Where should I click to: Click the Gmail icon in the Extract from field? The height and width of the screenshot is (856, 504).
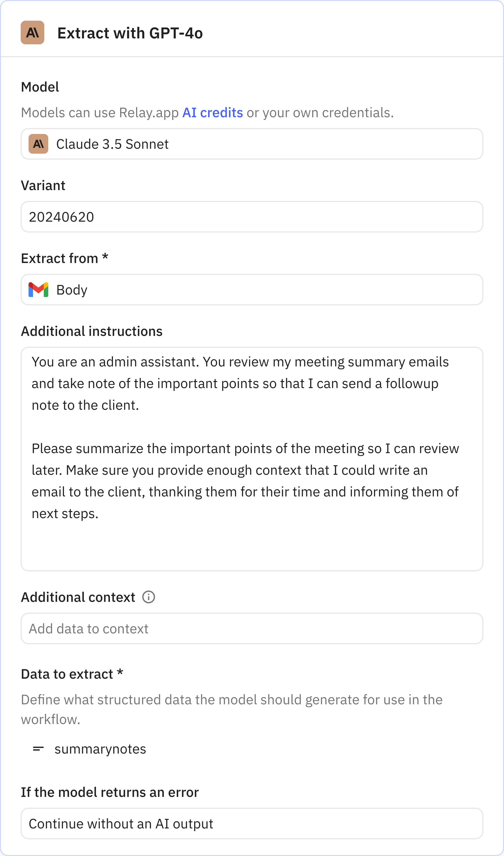pyautogui.click(x=38, y=290)
